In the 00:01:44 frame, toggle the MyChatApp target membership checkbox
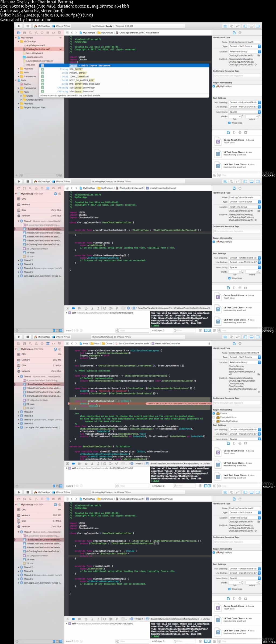This screenshot has width=276, height=644. (x=214, y=553)
